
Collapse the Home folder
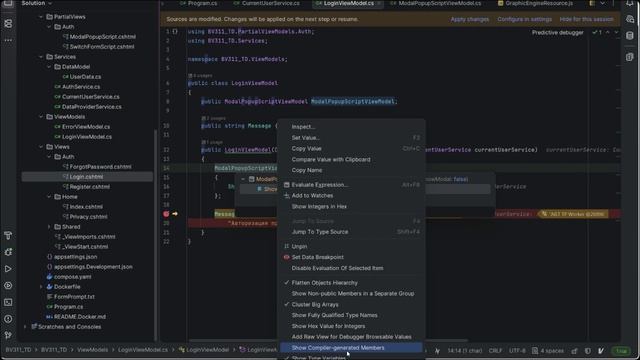point(49,197)
